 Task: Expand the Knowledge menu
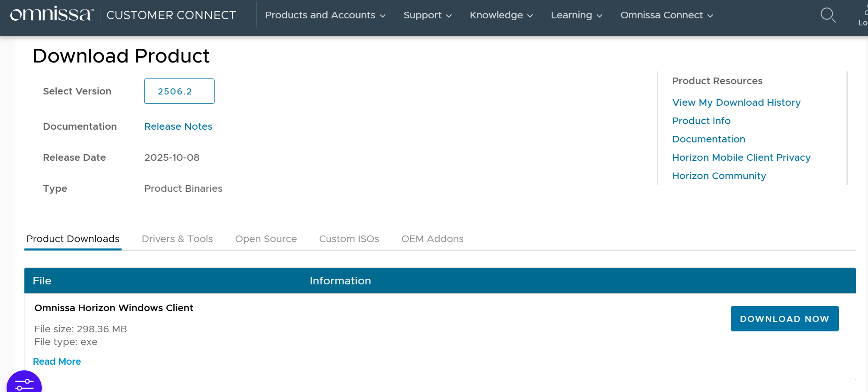501,15
